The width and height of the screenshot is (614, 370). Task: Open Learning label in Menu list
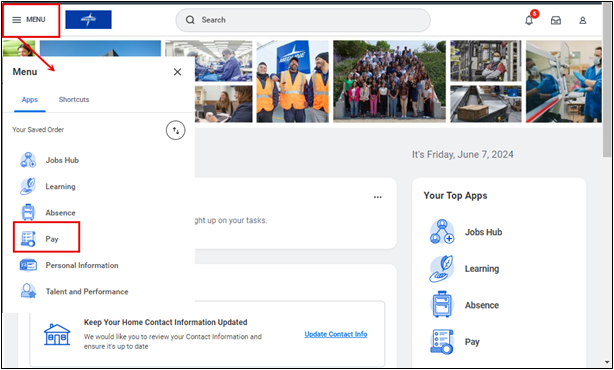[60, 186]
